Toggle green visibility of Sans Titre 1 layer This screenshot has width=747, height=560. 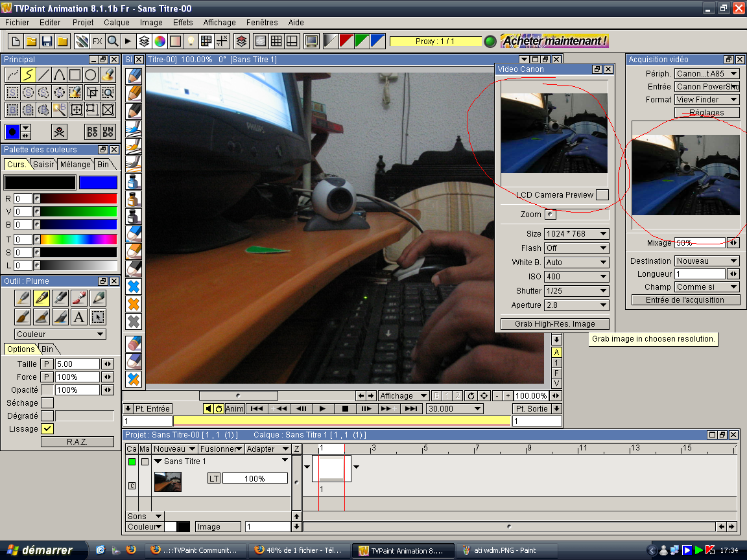[132, 461]
